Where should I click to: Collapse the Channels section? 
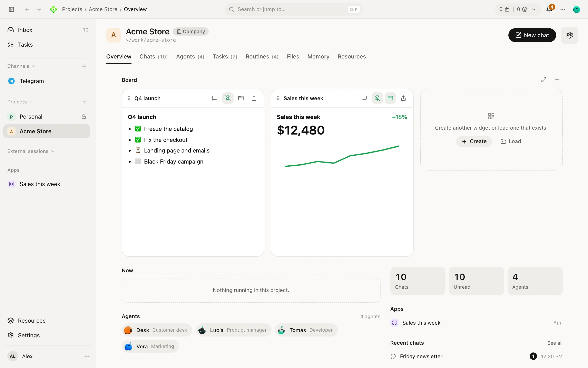click(21, 66)
